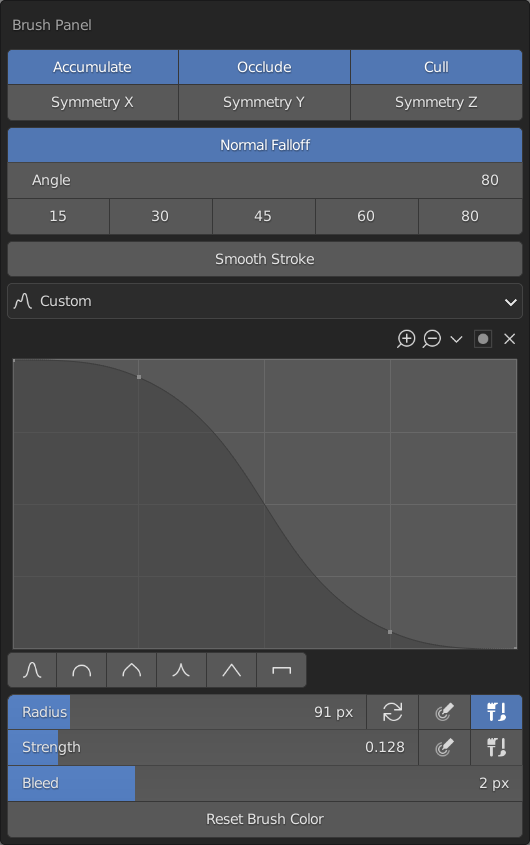Click Reset Brush Color button
The image size is (530, 845).
coord(265,819)
